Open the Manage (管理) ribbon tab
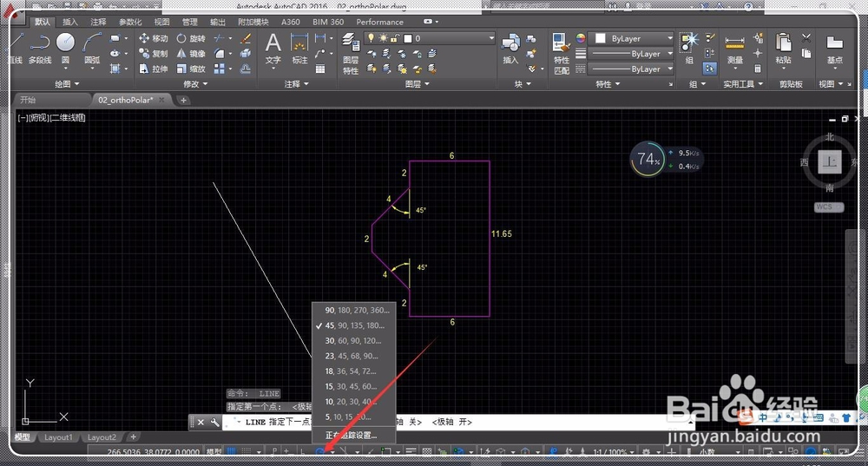This screenshot has height=466, width=868. pyautogui.click(x=190, y=23)
